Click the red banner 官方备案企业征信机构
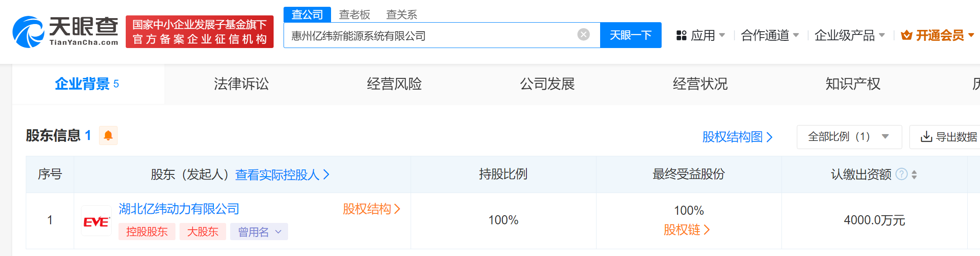The width and height of the screenshot is (980, 256). 199,32
